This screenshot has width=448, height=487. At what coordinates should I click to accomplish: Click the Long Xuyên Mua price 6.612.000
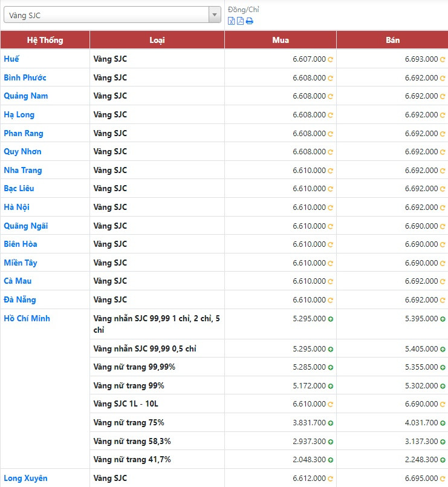(309, 479)
